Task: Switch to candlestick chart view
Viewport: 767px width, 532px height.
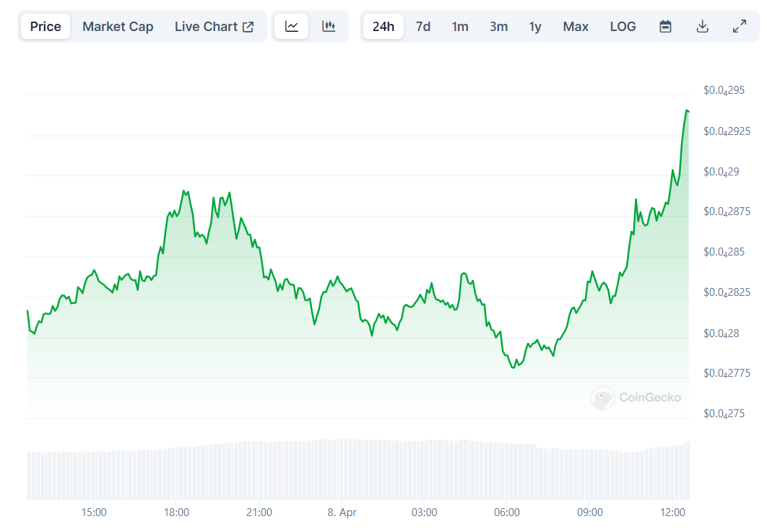Action: [x=329, y=27]
